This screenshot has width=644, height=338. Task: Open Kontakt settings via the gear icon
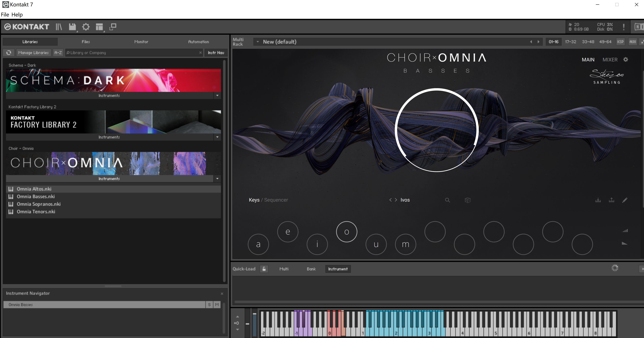(x=86, y=27)
